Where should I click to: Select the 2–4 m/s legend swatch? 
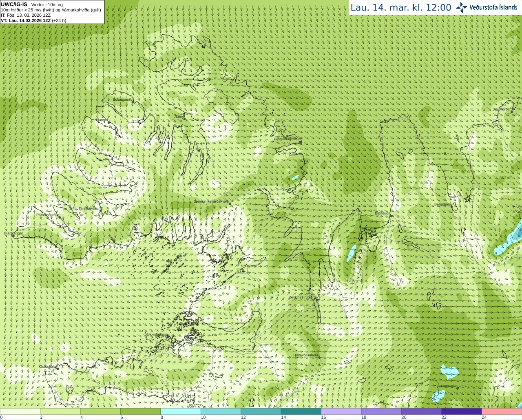(x=60, y=411)
